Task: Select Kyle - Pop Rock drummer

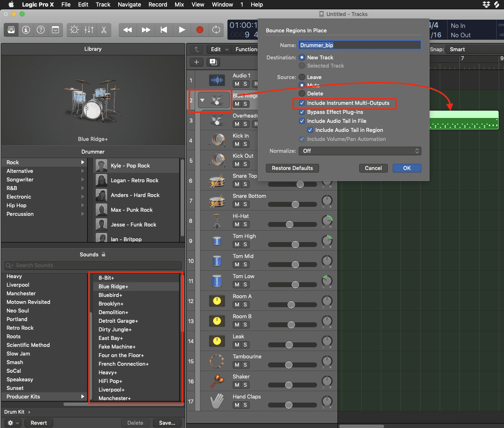Action: [x=137, y=166]
